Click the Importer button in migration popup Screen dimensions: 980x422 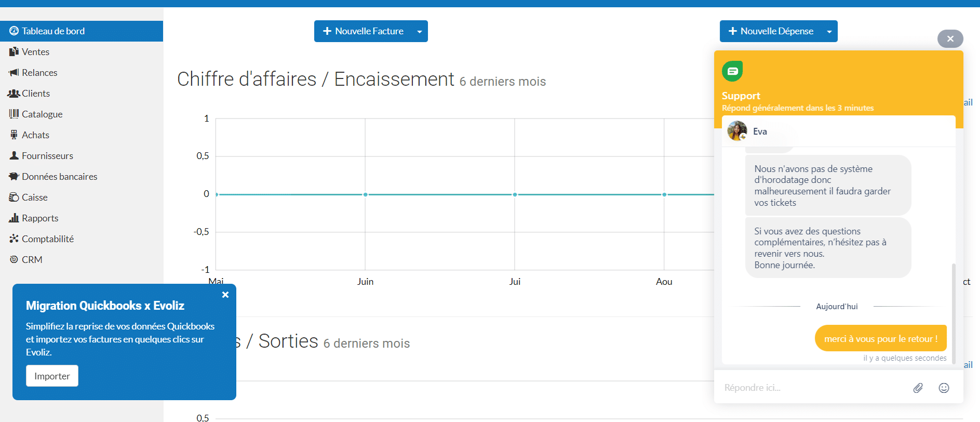pyautogui.click(x=52, y=376)
